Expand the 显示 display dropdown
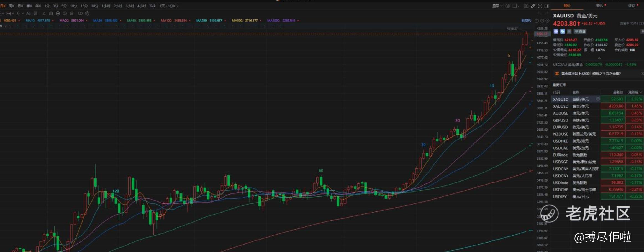This screenshot has width=644, height=252. coord(497,6)
